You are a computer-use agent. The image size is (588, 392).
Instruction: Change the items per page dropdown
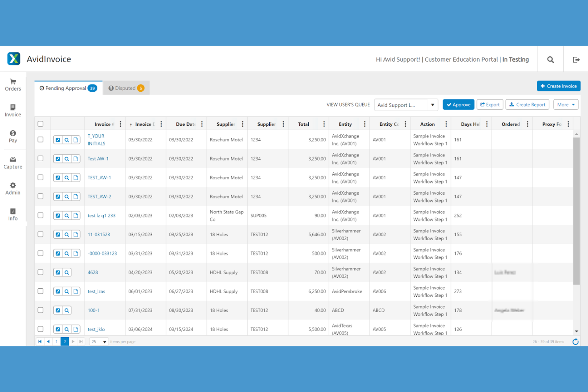click(x=98, y=341)
